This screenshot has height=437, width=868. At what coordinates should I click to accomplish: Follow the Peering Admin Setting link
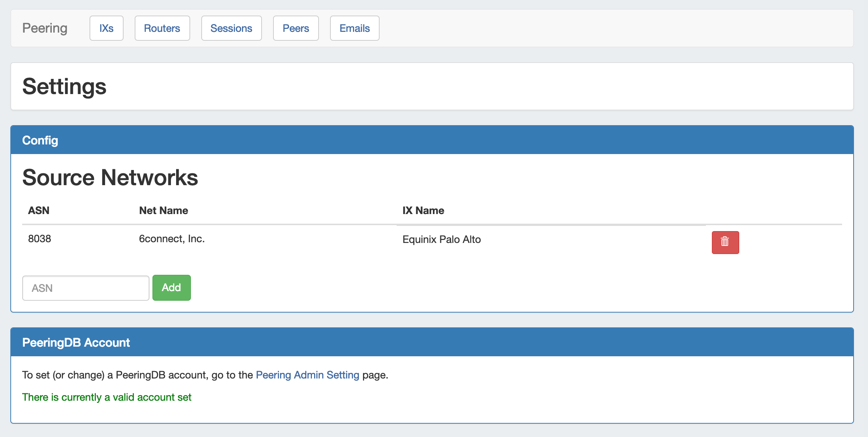click(x=307, y=375)
